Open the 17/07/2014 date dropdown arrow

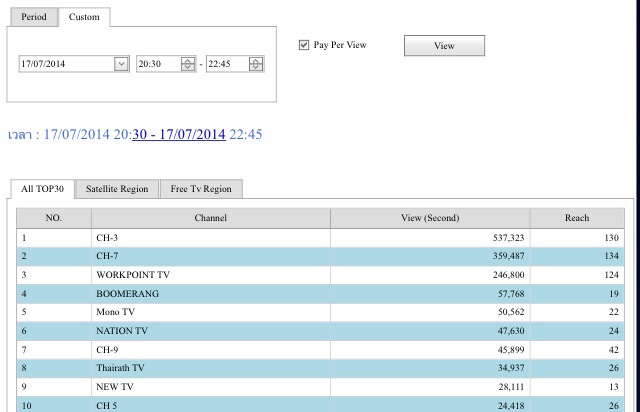(121, 64)
